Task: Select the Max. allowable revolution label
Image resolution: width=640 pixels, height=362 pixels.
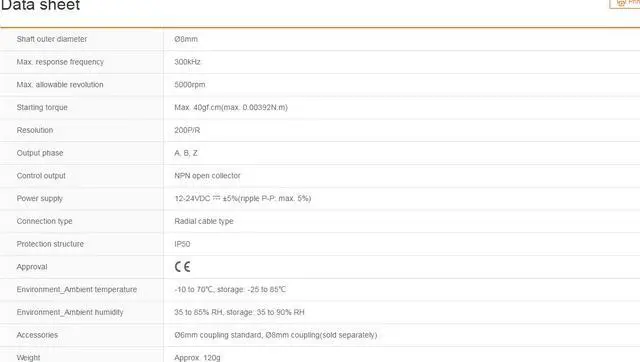Action: click(60, 85)
